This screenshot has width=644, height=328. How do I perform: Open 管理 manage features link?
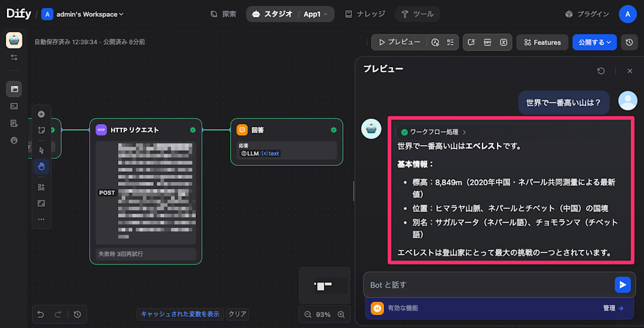612,308
